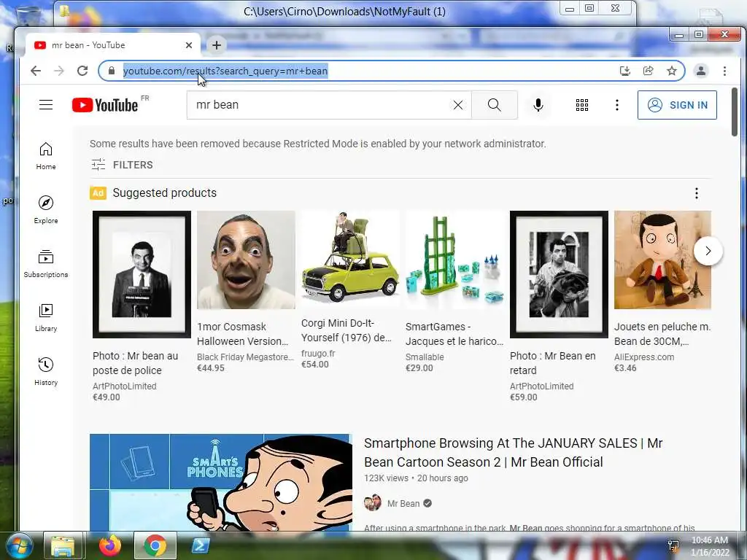Reload the YouTube results page
Image resolution: width=747 pixels, height=560 pixels.
click(x=82, y=71)
